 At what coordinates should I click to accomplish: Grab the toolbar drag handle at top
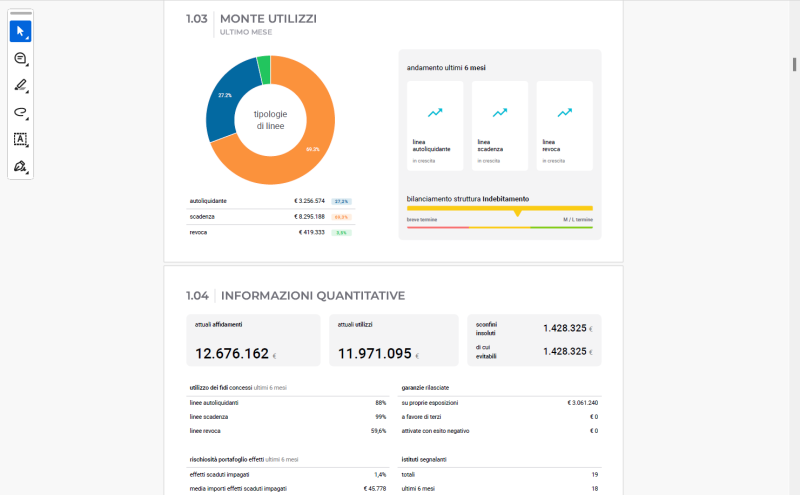(x=21, y=13)
